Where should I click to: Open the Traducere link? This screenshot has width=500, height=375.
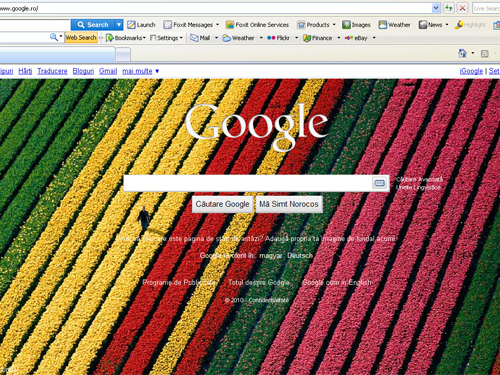click(52, 71)
